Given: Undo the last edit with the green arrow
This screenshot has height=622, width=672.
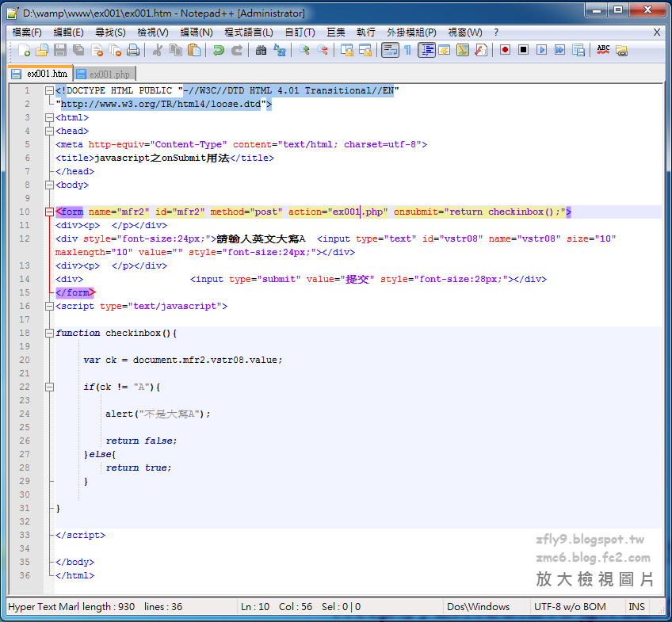Looking at the screenshot, I should tap(219, 50).
